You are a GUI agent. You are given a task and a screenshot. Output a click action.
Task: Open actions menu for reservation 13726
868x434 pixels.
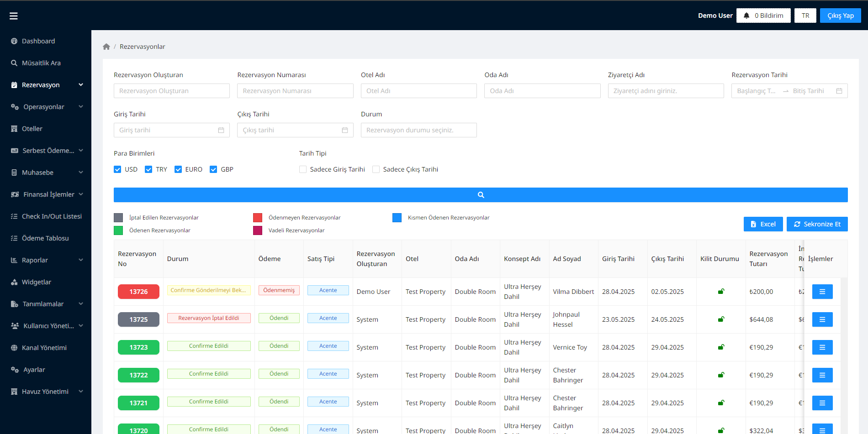[x=822, y=292]
